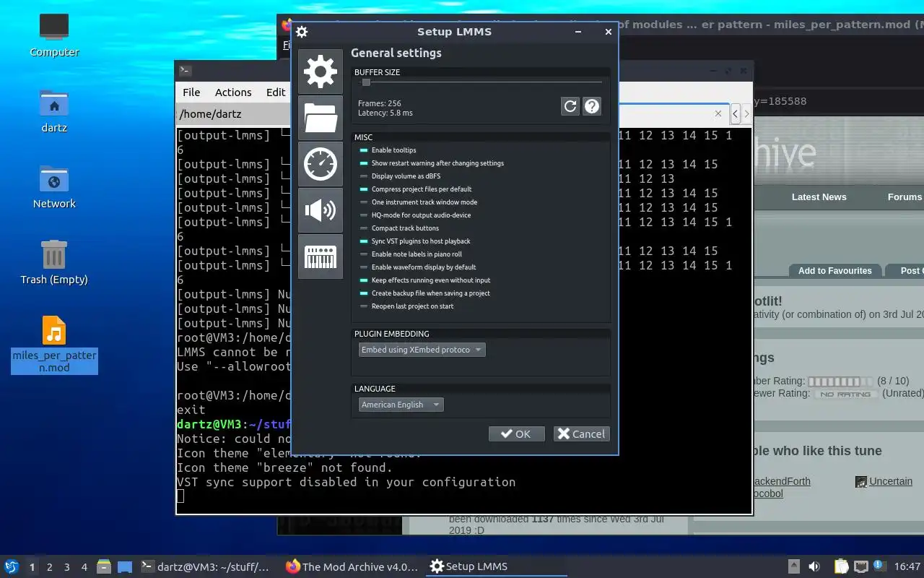Open dartz home folder desktop icon
The height and width of the screenshot is (578, 924).
[54, 111]
